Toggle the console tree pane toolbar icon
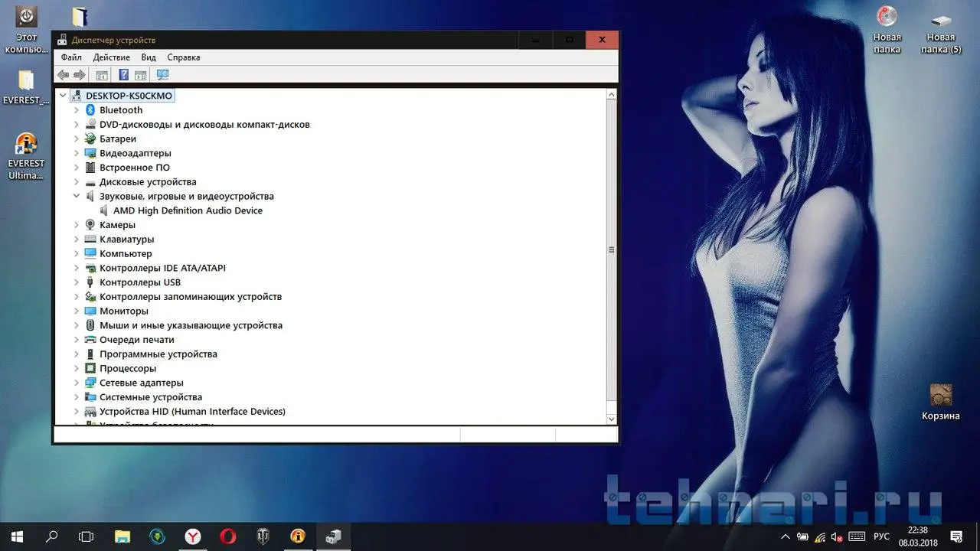Screen dimensions: 980x551 point(101,75)
